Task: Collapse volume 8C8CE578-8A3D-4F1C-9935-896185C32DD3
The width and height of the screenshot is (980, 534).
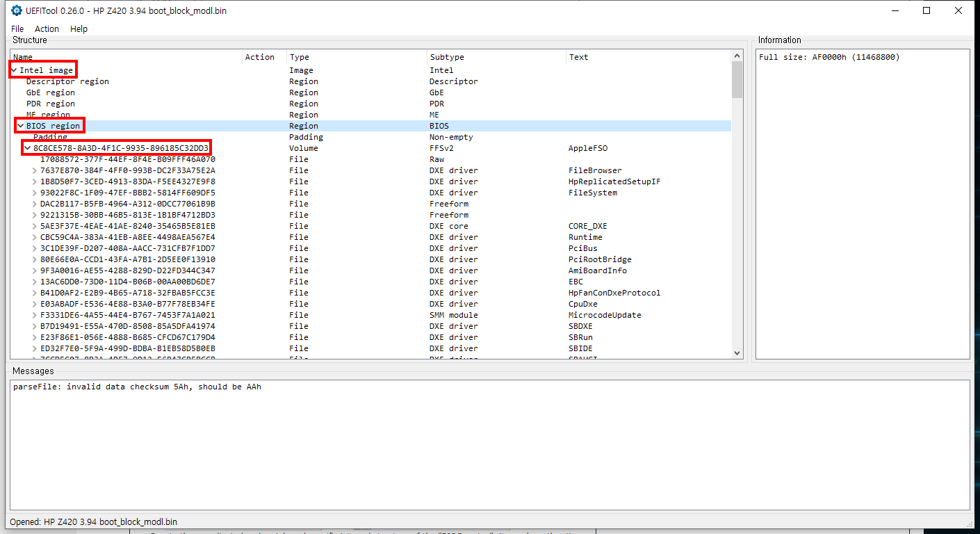Action: pos(28,148)
